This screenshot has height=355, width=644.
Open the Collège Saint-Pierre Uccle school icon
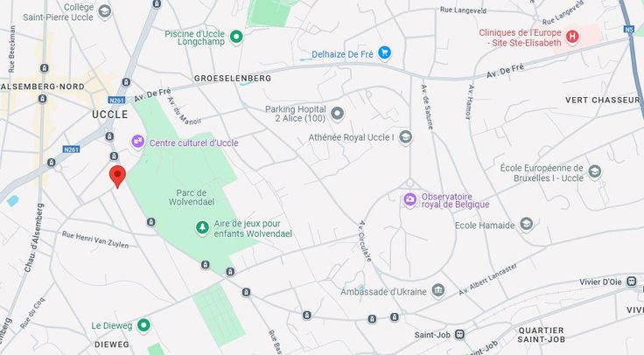[105, 11]
